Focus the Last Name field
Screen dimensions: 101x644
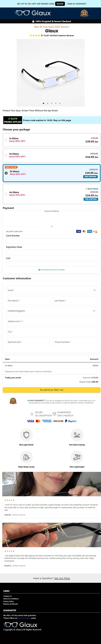[x=75, y=301]
